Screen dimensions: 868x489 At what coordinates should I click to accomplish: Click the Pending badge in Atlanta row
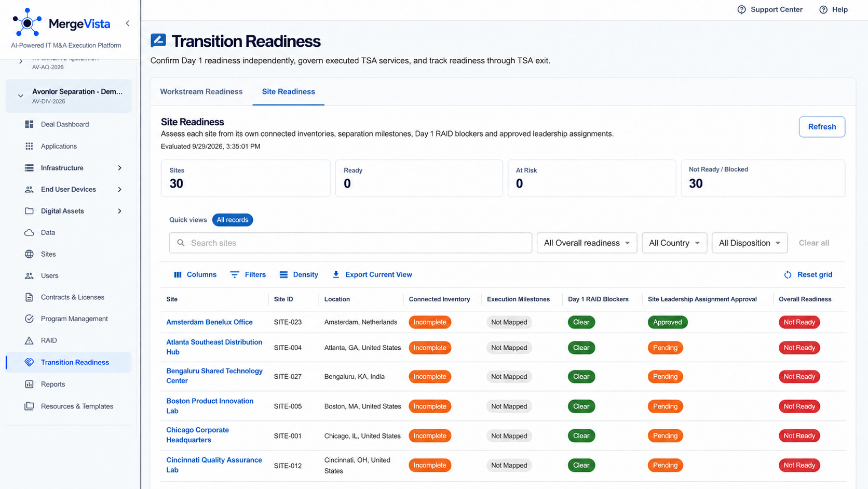(x=665, y=348)
